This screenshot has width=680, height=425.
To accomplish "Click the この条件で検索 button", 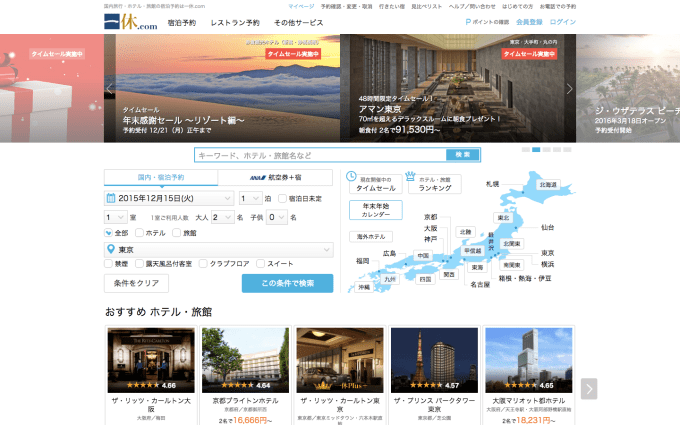I will pos(288,283).
